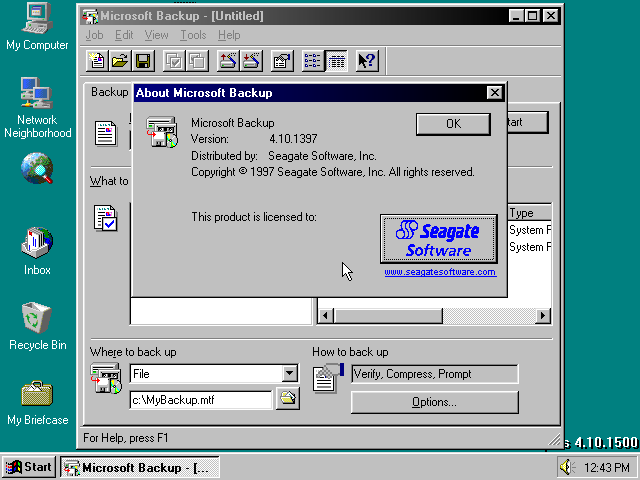
Task: Click the version number 4.10.1397 text
Action: (x=293, y=139)
